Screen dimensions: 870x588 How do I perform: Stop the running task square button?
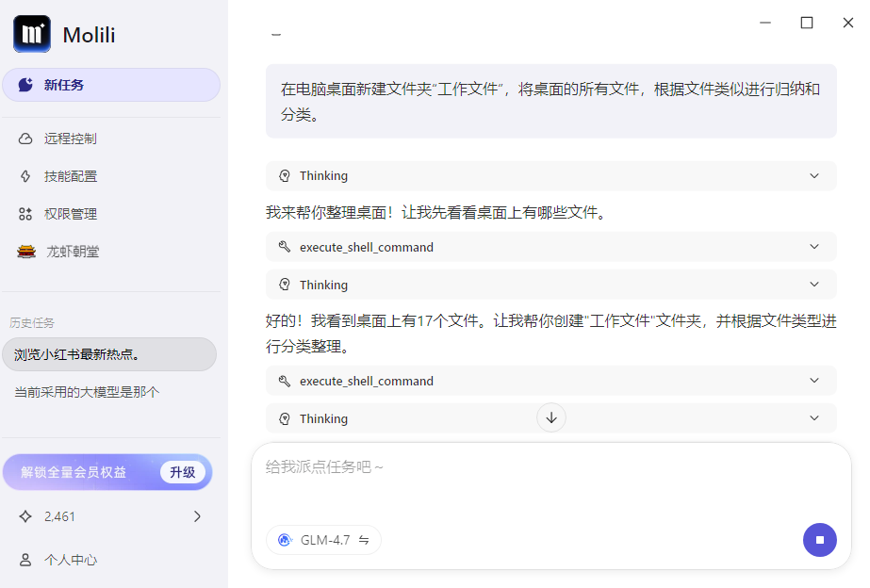click(819, 540)
